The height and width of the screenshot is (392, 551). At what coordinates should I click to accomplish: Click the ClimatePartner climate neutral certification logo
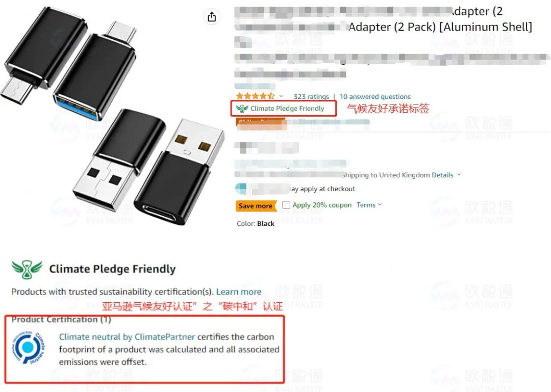tap(29, 347)
